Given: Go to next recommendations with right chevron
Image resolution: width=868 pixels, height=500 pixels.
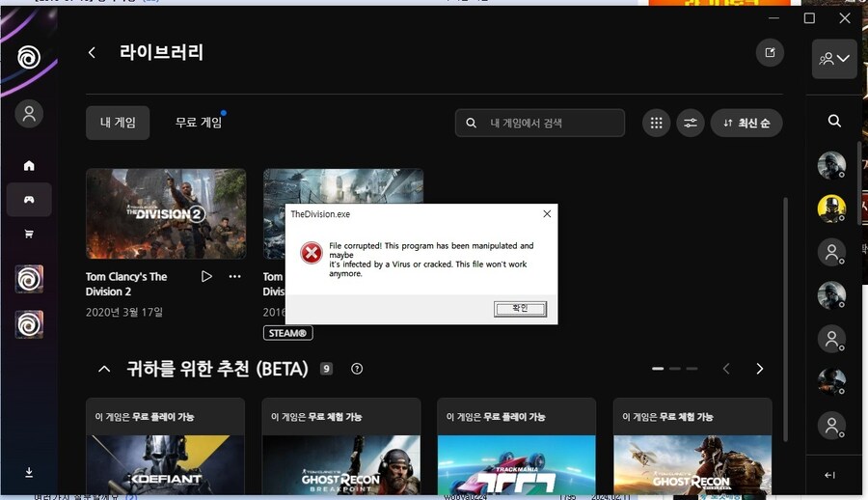Looking at the screenshot, I should pos(760,369).
